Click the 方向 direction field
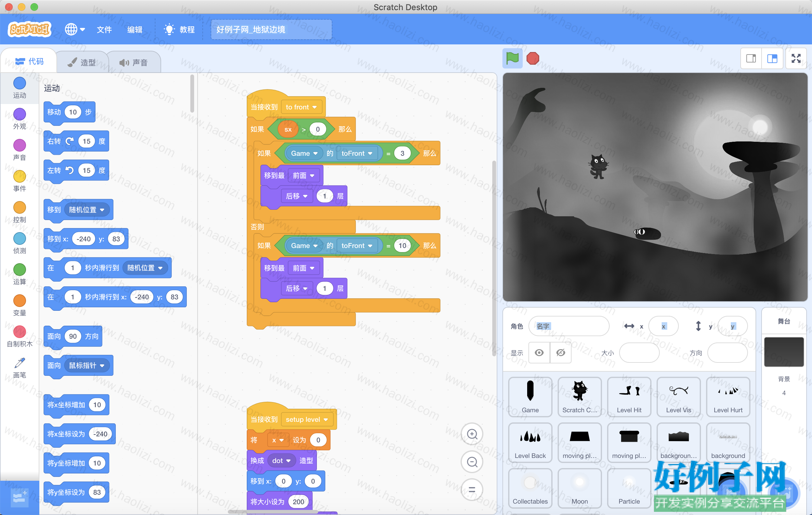Viewport: 812px width, 515px height. click(x=727, y=353)
